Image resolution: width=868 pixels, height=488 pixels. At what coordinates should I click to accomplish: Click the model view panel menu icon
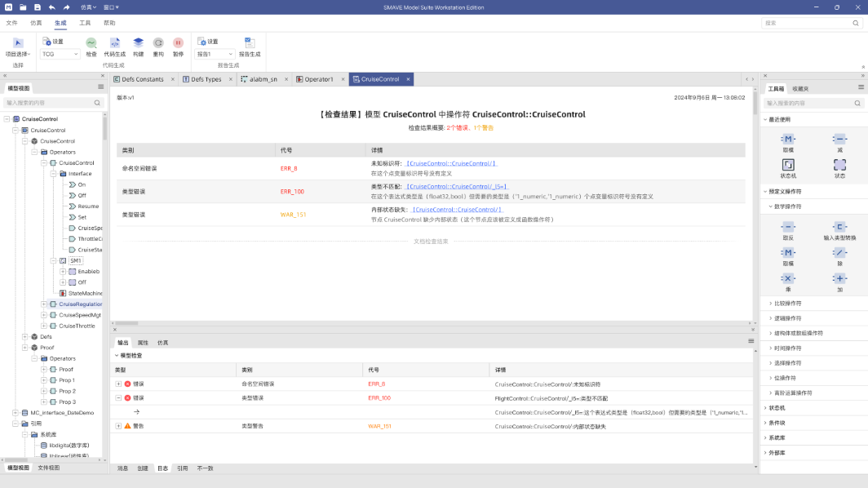point(101,87)
